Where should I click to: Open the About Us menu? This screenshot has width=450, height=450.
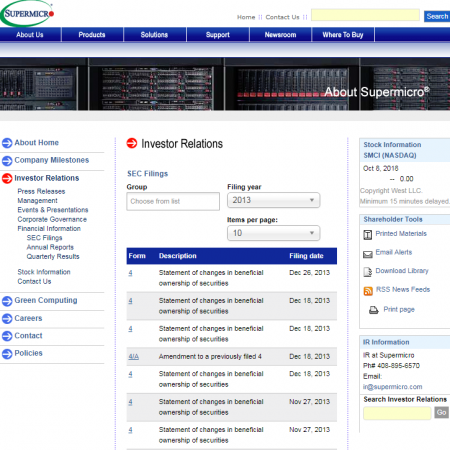30,35
